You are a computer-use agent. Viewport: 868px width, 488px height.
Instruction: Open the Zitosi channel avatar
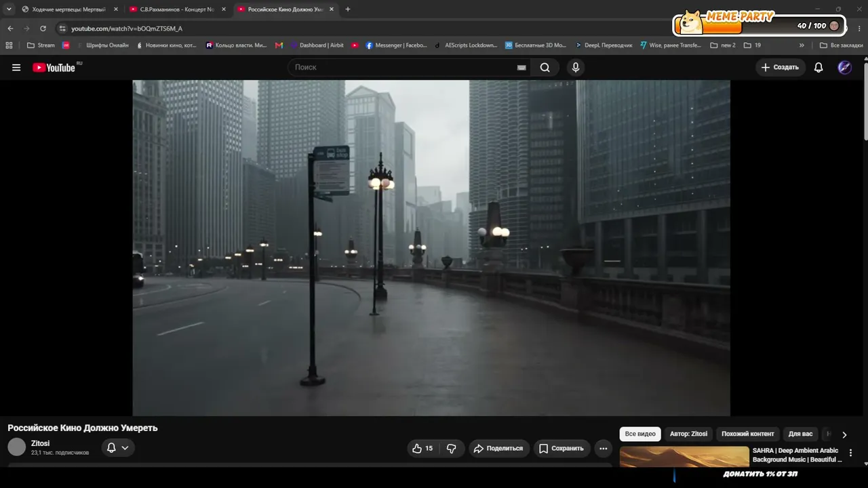click(16, 447)
